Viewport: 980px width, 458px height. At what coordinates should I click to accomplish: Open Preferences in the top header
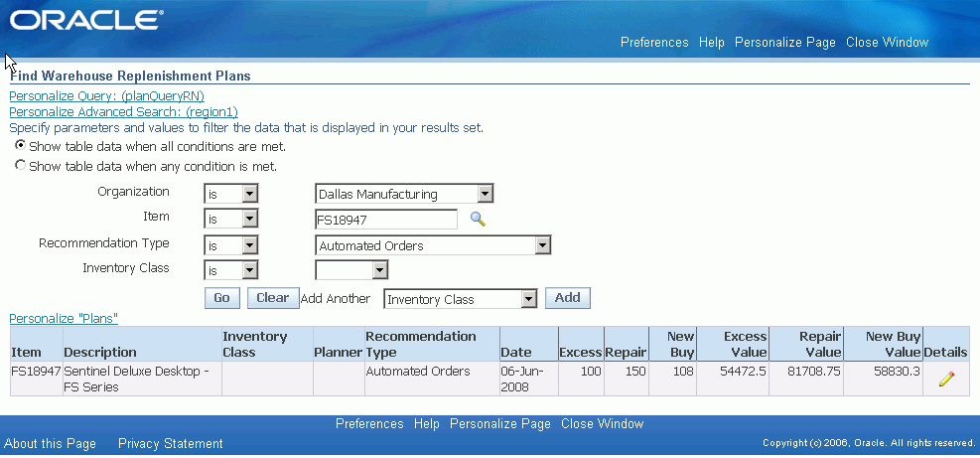(x=654, y=42)
